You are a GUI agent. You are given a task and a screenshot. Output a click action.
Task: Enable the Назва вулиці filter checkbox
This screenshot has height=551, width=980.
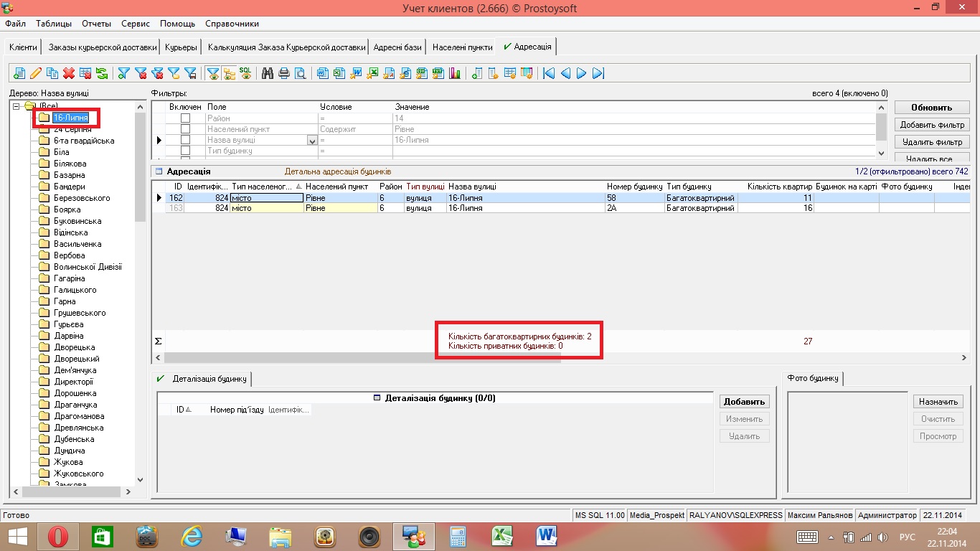[185, 140]
